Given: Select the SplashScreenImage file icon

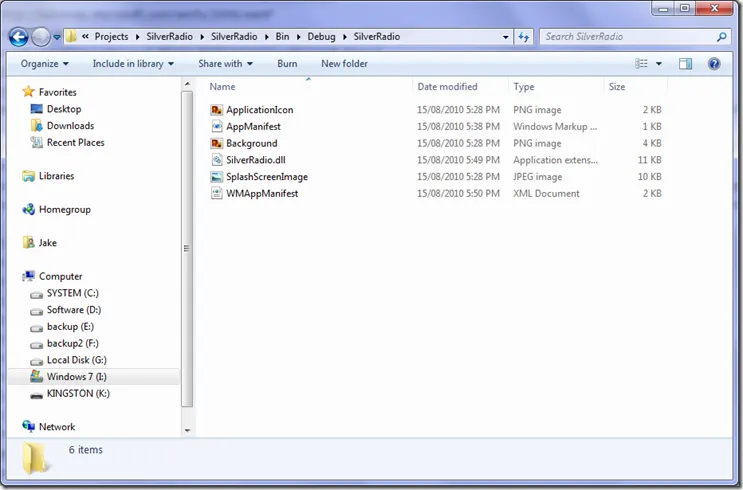Looking at the screenshot, I should coord(217,177).
